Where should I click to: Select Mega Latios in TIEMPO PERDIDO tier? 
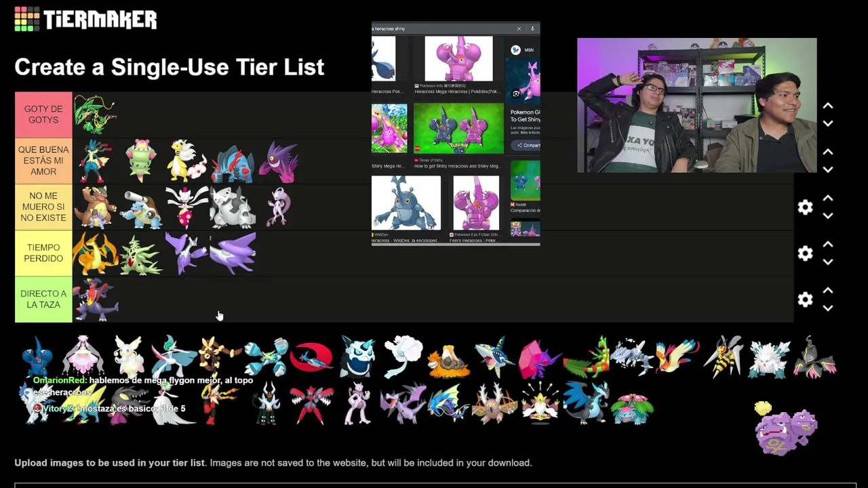click(233, 253)
